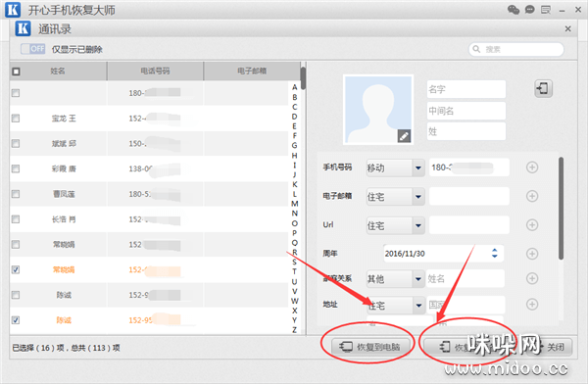
Task: Add another 手机号码 with plus icon
Action: [532, 168]
